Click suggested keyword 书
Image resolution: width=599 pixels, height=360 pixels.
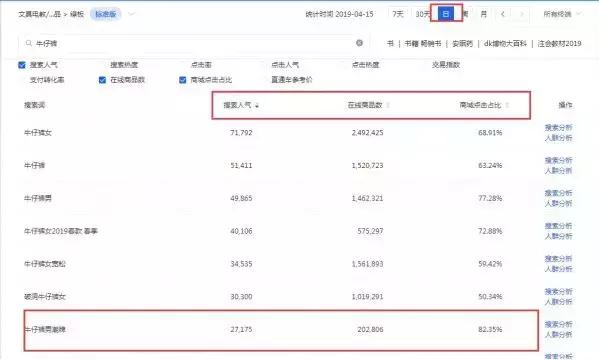tap(390, 44)
